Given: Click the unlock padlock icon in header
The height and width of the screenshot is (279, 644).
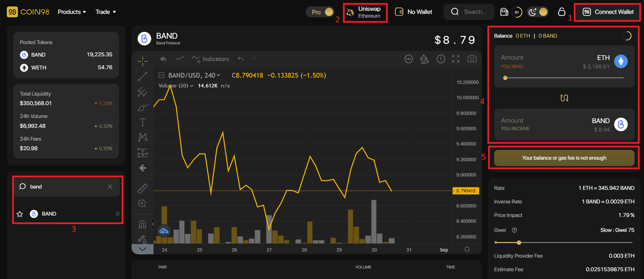Looking at the screenshot, I should pyautogui.click(x=562, y=12).
